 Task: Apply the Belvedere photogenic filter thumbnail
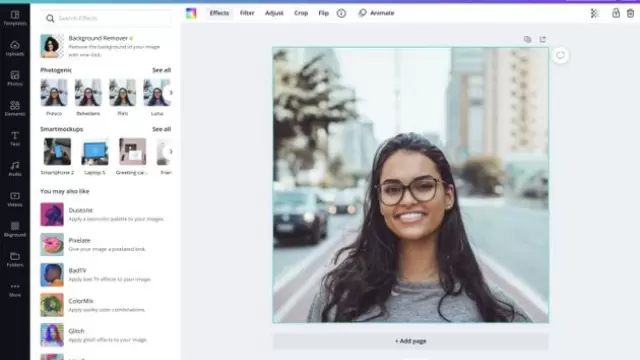point(88,93)
